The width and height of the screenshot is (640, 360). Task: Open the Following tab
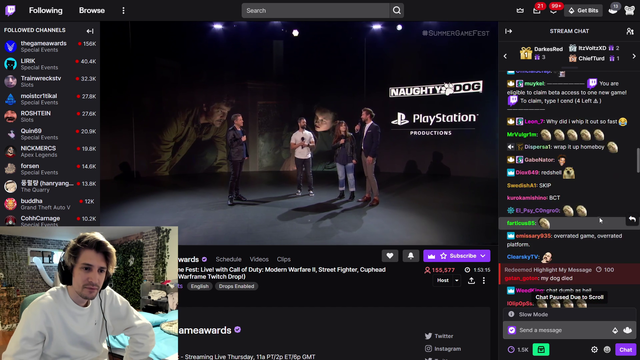(46, 11)
